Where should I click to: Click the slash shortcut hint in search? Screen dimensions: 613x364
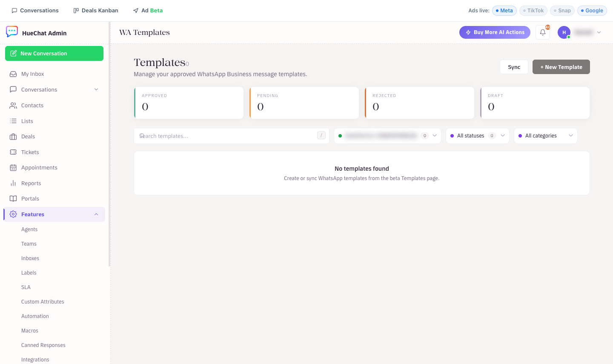point(321,135)
